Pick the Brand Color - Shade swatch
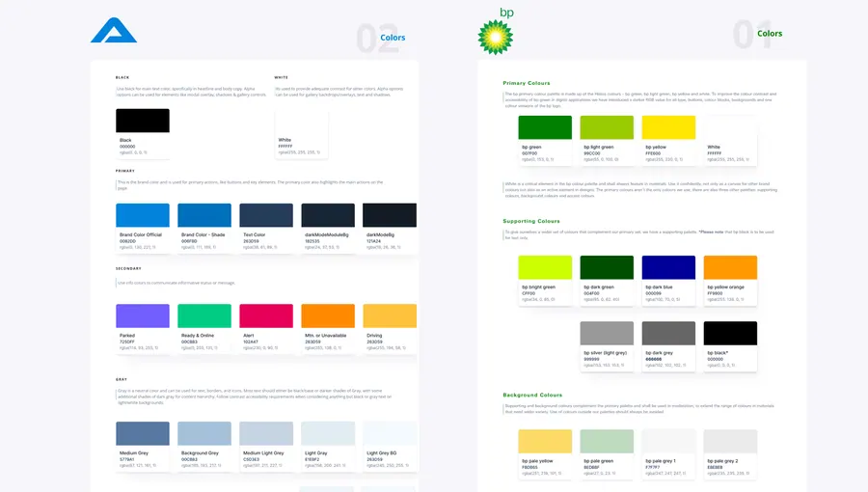The height and width of the screenshot is (492, 868). point(204,215)
